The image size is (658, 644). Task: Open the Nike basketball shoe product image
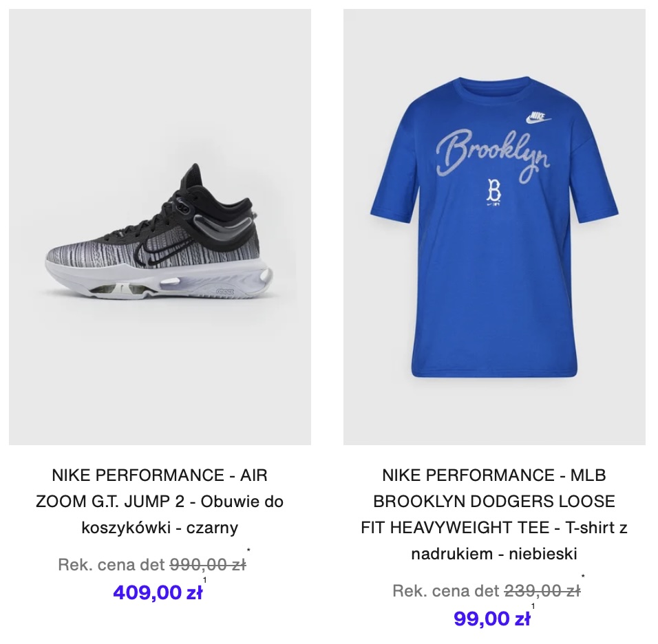pos(160,227)
